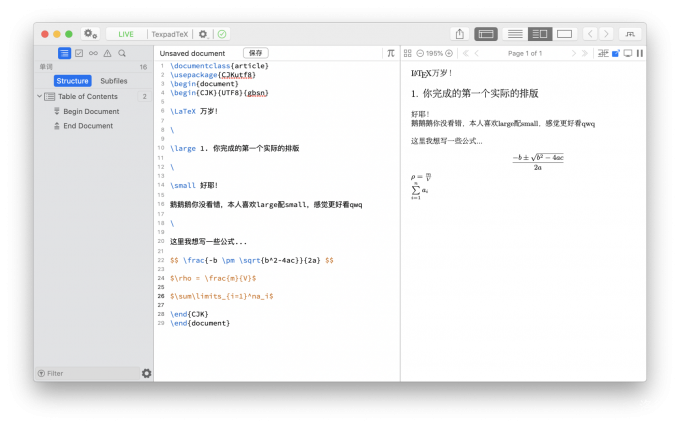680x426 pixels.
Task: Click the \sum\limits line
Action: click(222, 296)
